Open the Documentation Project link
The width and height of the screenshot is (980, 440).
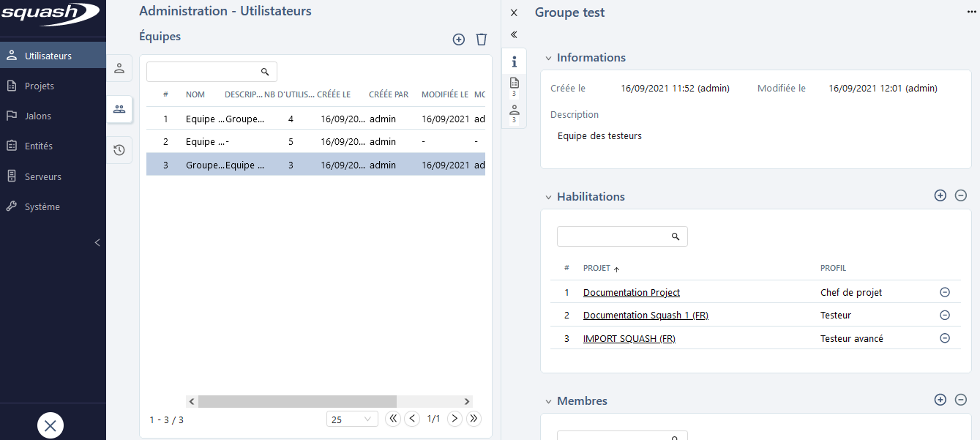631,292
